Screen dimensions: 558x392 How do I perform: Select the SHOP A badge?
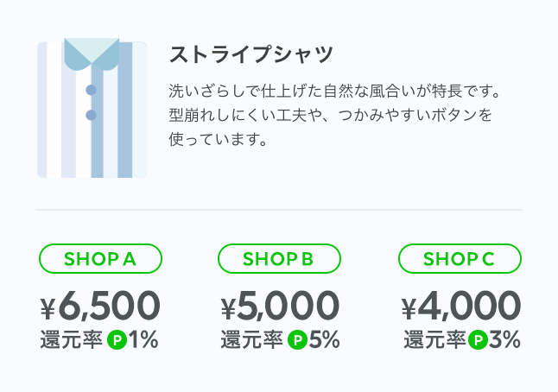click(100, 259)
